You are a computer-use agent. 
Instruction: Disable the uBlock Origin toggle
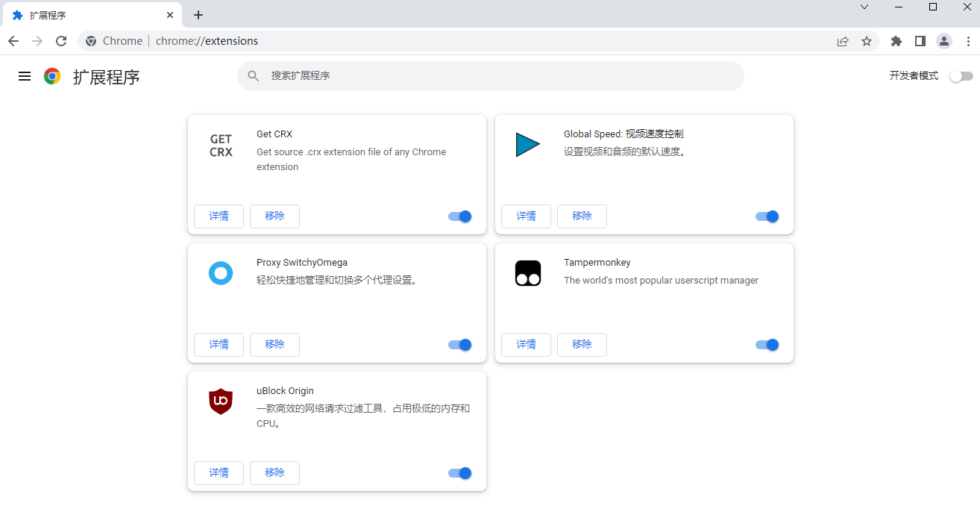pos(460,473)
